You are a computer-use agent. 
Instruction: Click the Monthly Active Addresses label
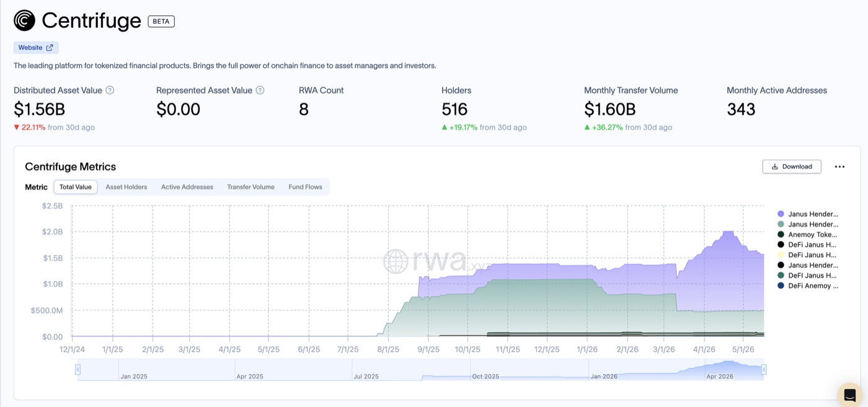[x=777, y=90]
